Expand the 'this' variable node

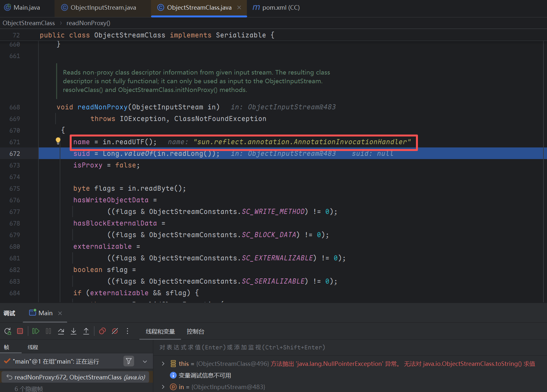point(163,364)
